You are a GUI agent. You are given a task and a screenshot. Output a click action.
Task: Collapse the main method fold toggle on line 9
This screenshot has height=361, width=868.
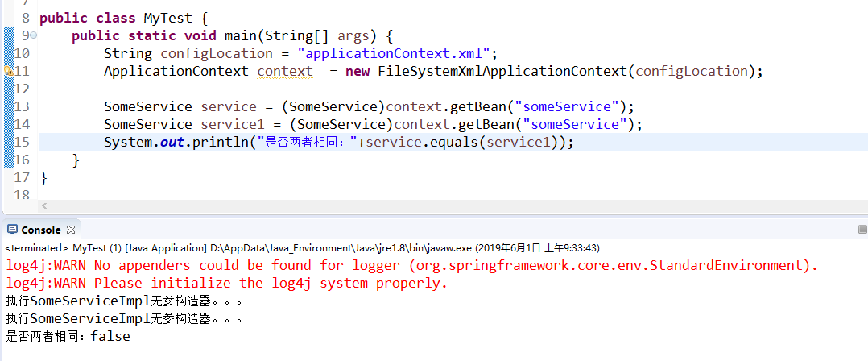tap(33, 35)
